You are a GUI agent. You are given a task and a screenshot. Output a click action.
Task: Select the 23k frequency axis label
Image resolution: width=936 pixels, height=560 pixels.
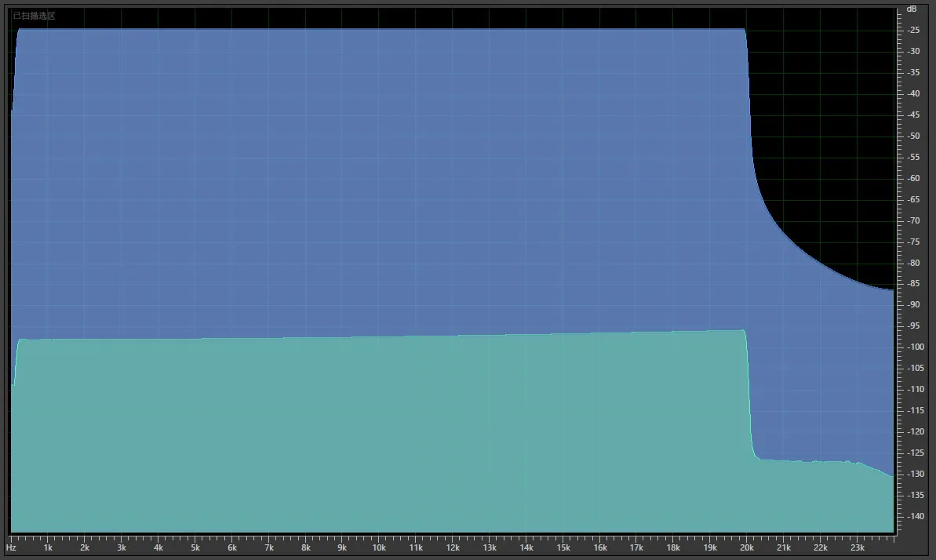tap(858, 547)
